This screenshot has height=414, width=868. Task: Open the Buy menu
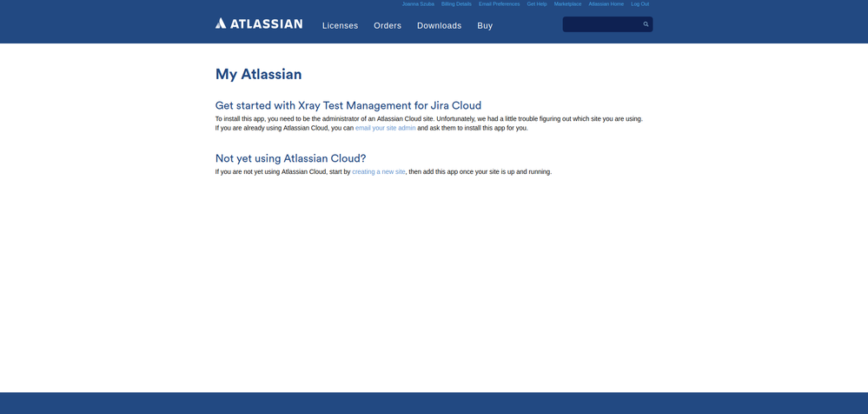(x=485, y=25)
